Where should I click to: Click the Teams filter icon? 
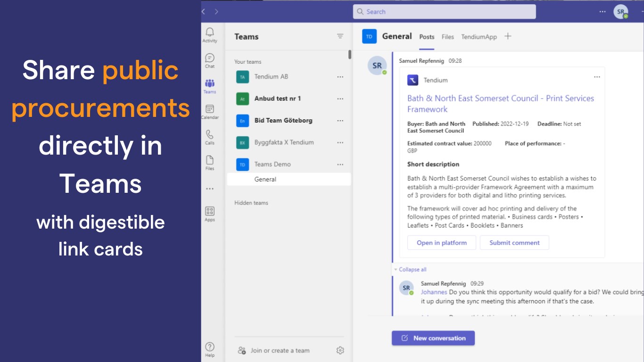point(340,36)
